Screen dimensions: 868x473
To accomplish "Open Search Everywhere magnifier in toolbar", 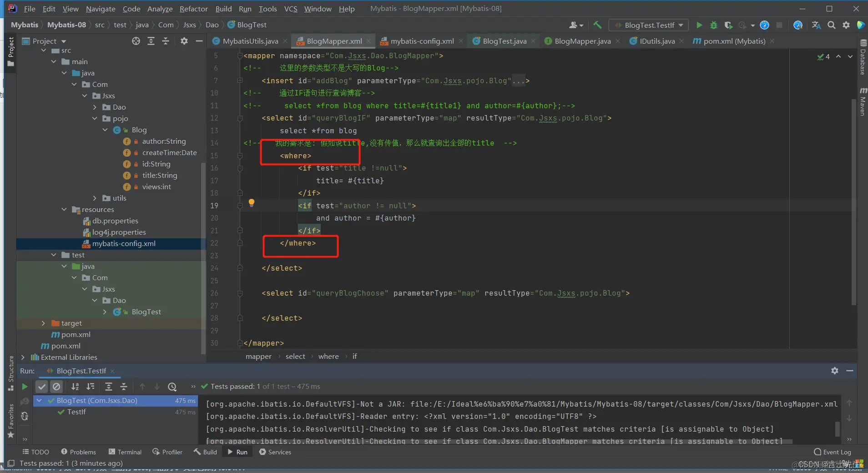I will coord(831,25).
